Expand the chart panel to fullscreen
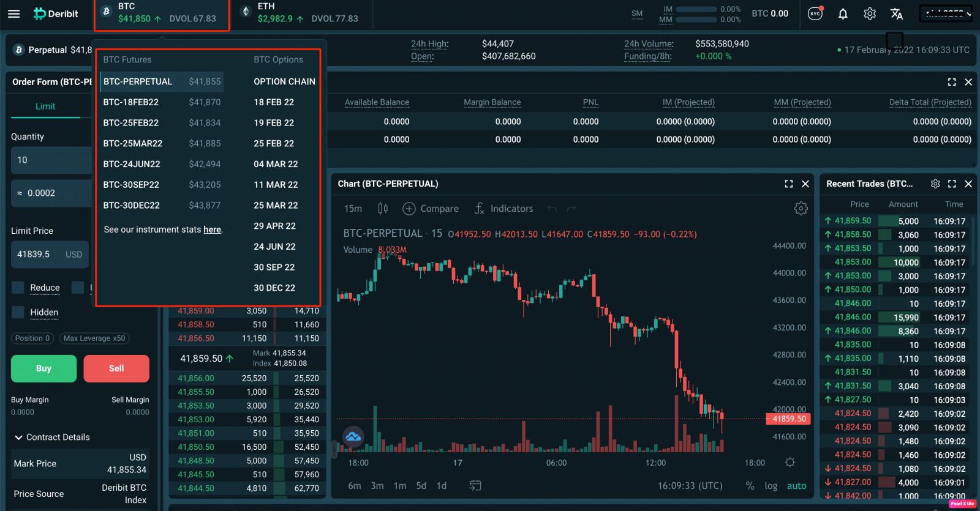 [x=789, y=184]
